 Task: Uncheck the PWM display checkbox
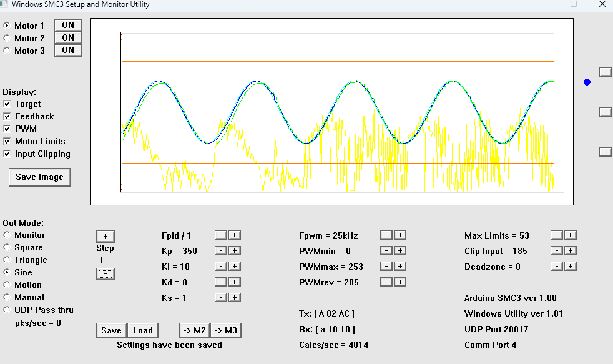pos(7,129)
